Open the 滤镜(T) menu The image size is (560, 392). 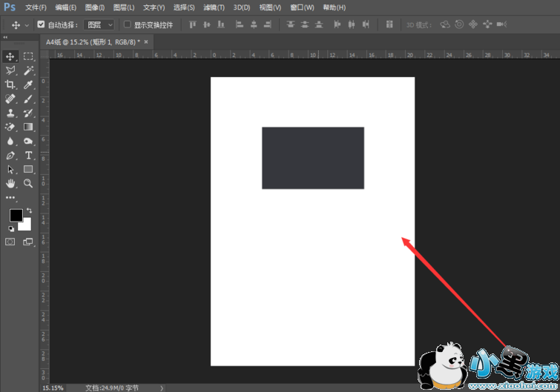[x=214, y=7]
